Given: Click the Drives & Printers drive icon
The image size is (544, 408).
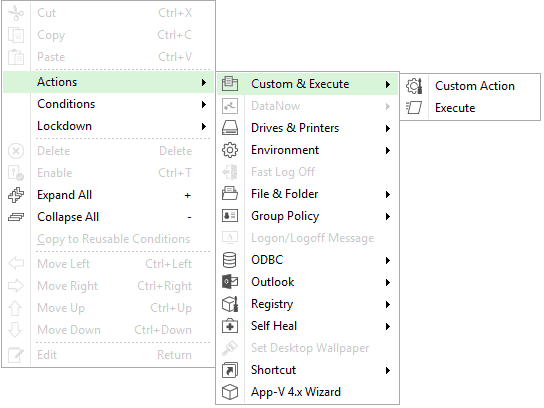Looking at the screenshot, I should pyautogui.click(x=230, y=128).
